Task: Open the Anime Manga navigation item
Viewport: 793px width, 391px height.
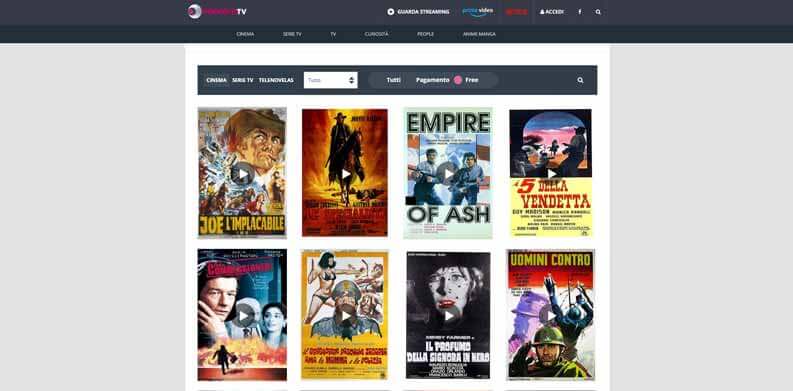Action: coord(479,34)
